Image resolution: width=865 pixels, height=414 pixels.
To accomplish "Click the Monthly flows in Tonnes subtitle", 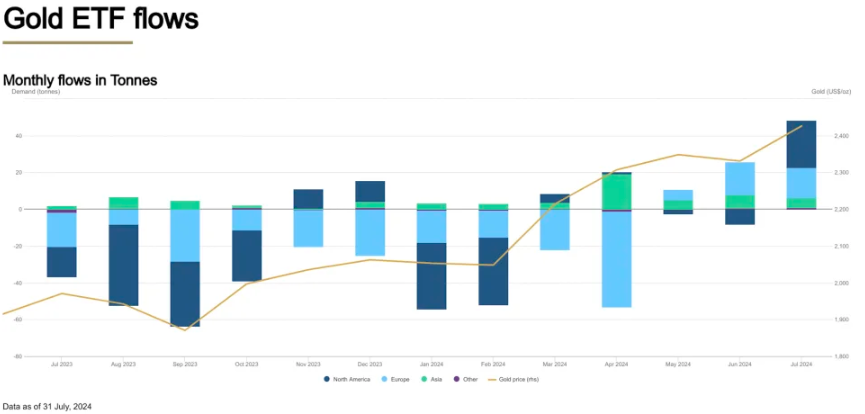I will pos(80,79).
